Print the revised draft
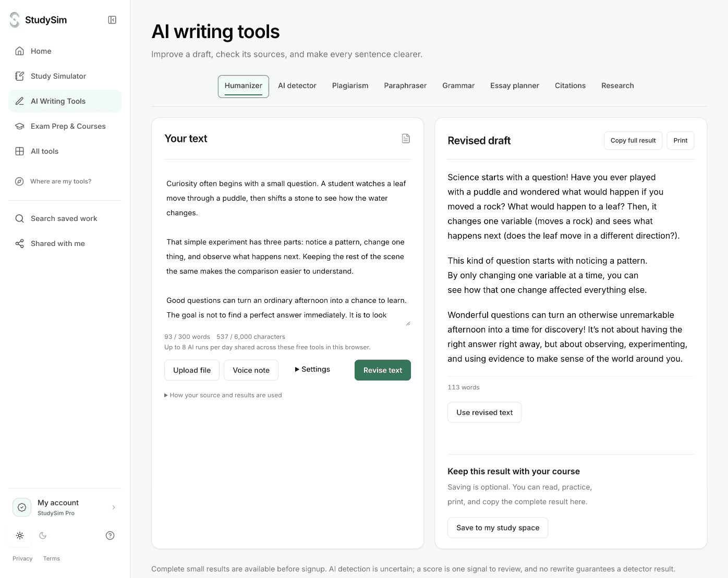Screen dimensions: 728x578 (680, 141)
